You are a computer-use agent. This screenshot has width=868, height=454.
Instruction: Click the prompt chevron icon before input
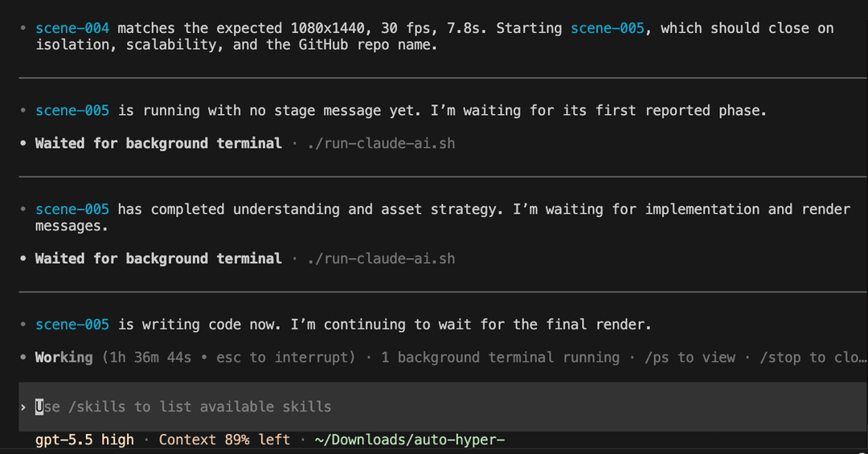(x=23, y=407)
